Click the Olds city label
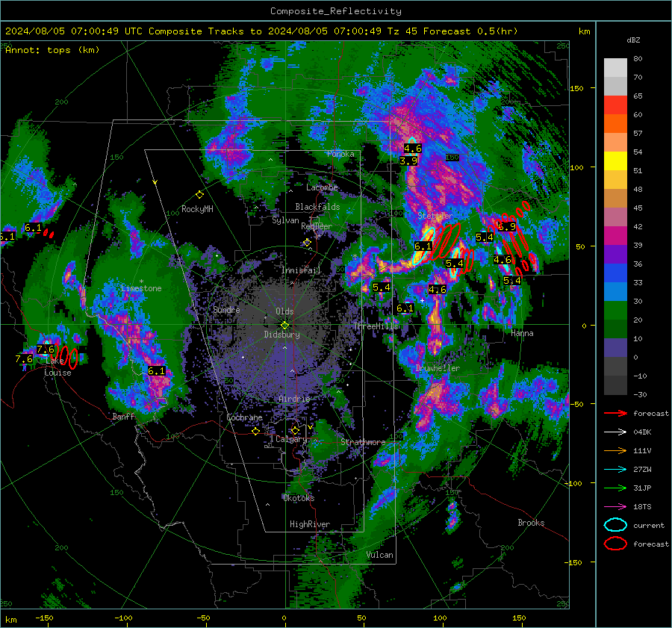 (x=284, y=311)
